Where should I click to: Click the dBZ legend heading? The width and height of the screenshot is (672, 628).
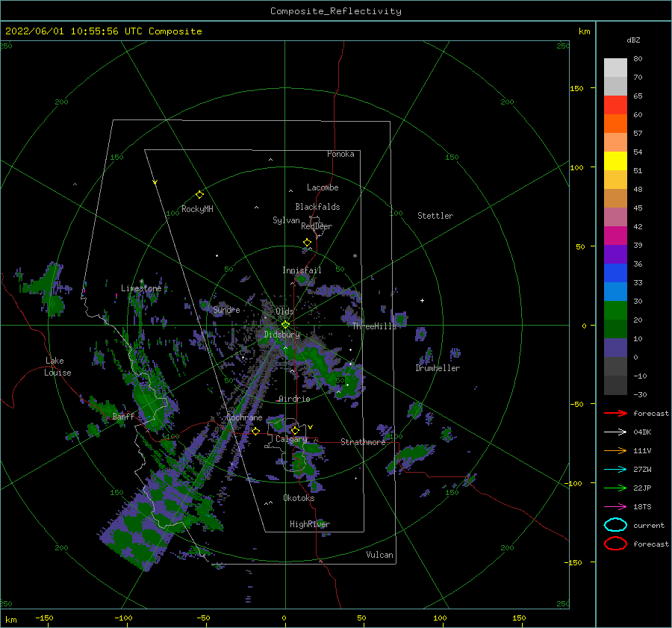click(633, 40)
